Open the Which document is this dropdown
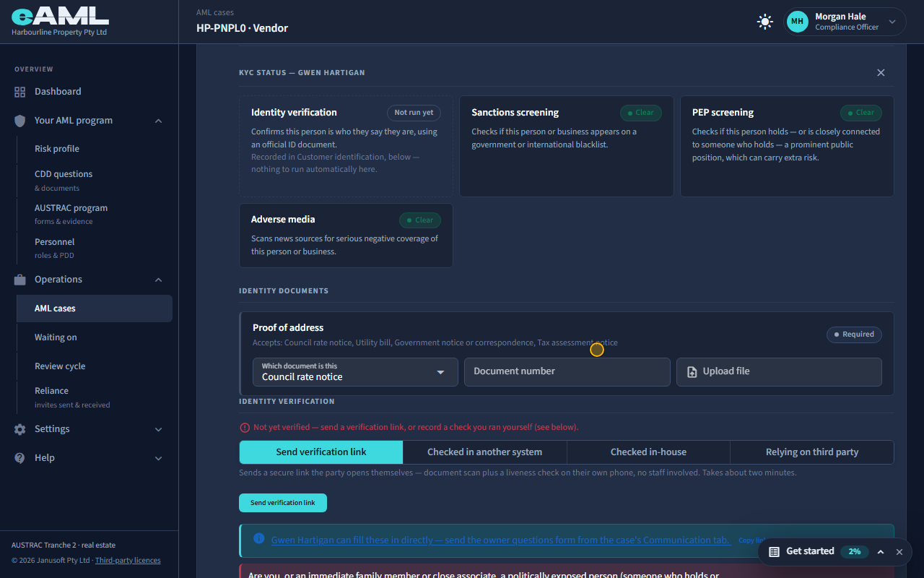 click(x=355, y=372)
